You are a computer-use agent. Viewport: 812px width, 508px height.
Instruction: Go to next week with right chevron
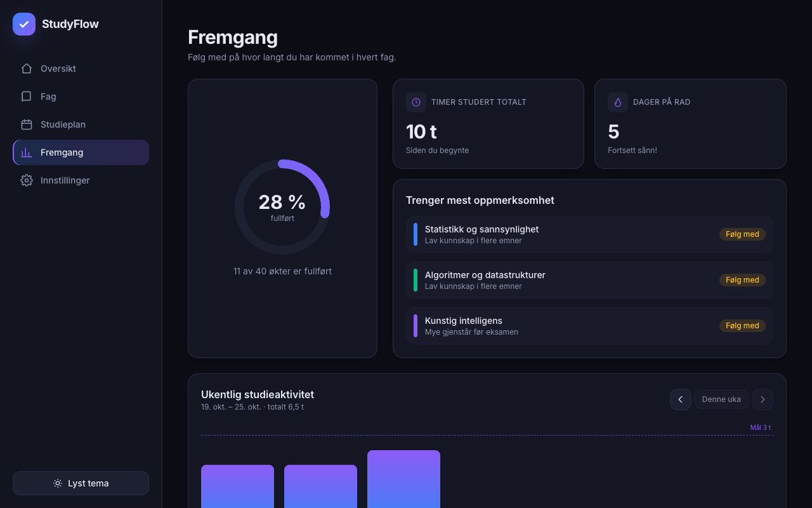763,399
